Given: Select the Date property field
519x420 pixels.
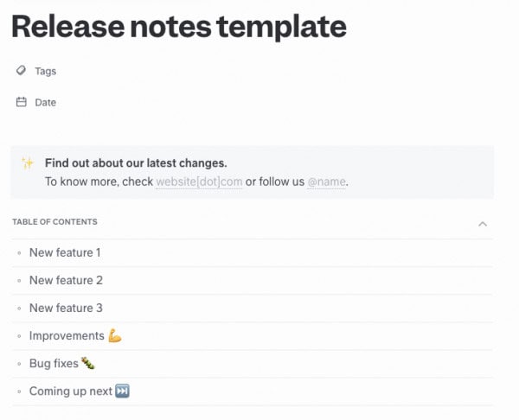Looking at the screenshot, I should (x=46, y=102).
